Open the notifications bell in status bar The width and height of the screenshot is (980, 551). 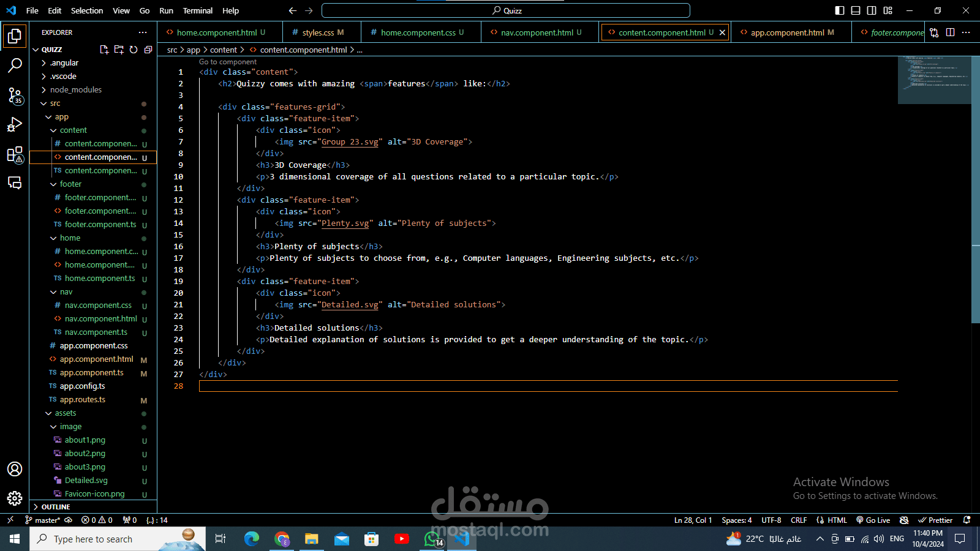click(967, 520)
